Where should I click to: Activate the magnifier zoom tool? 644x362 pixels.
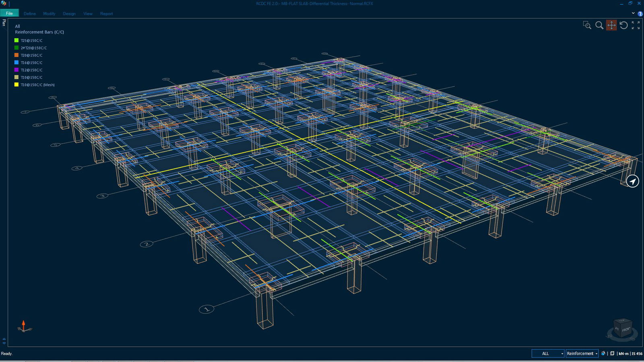click(x=599, y=25)
